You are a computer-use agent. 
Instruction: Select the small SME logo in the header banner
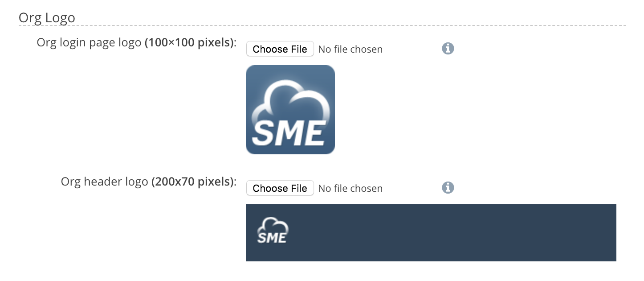[273, 230]
